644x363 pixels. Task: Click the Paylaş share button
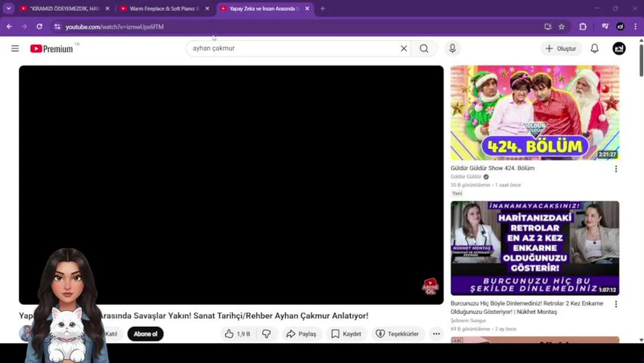(x=301, y=334)
